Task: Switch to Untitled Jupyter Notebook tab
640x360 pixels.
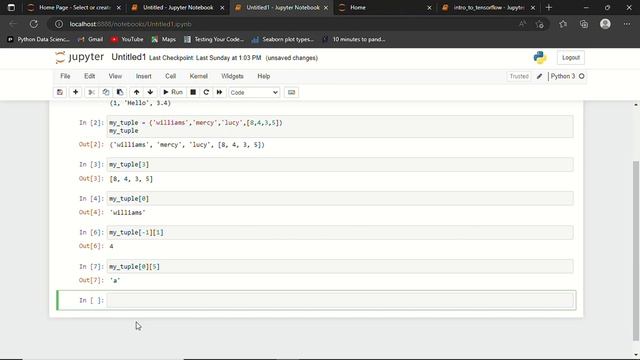Action: point(178,7)
